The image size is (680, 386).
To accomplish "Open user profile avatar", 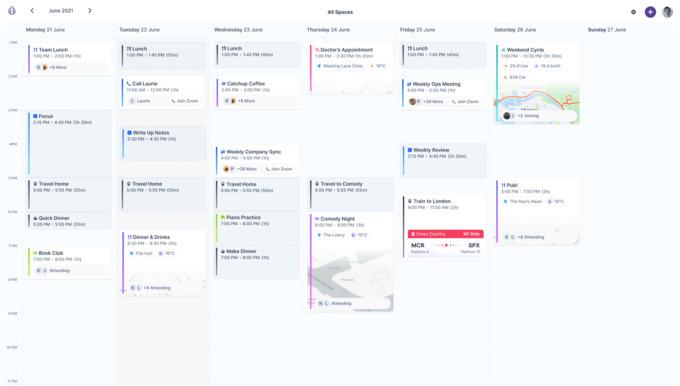I will click(667, 12).
